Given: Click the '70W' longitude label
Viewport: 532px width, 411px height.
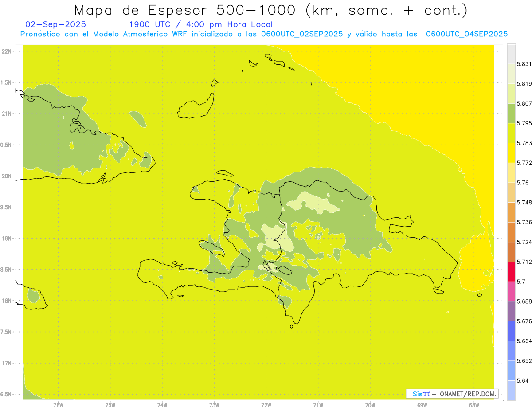Looking at the screenshot, I should (x=370, y=405).
